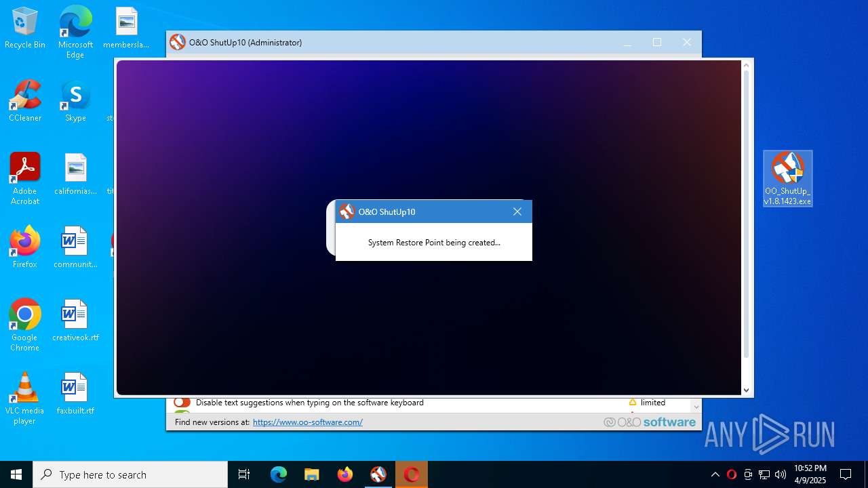Click the Windows Start button
The width and height of the screenshot is (868, 488).
coord(16,474)
